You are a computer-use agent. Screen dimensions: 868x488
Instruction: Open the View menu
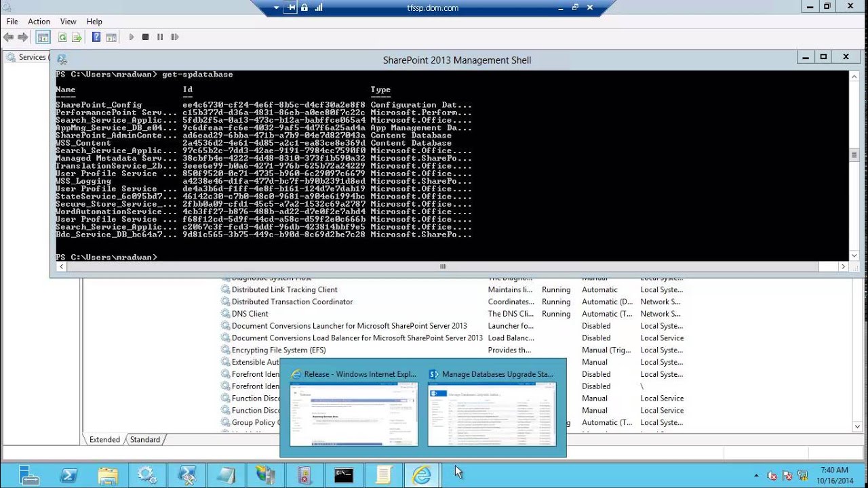pyautogui.click(x=68, y=22)
